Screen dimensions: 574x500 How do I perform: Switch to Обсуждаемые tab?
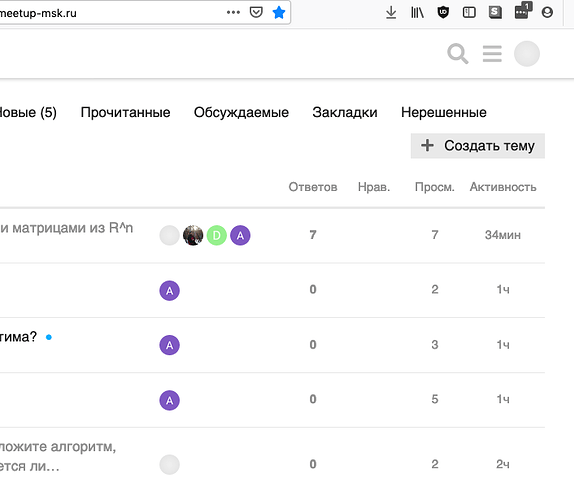[241, 112]
